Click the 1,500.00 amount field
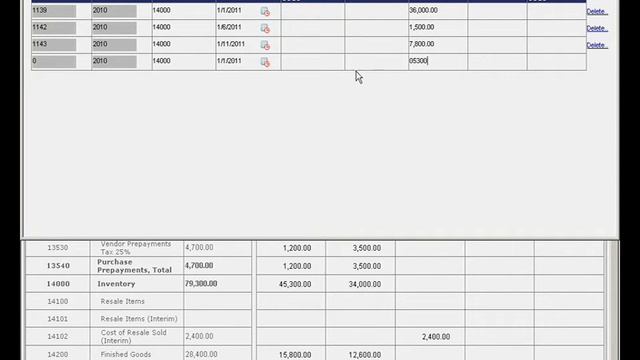 pos(438,28)
